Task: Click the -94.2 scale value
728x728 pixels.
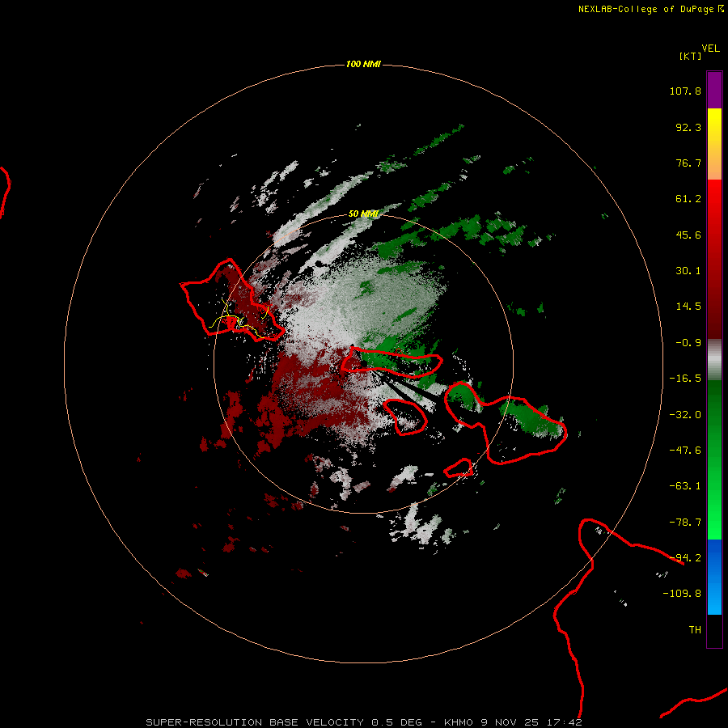Action: [685, 558]
